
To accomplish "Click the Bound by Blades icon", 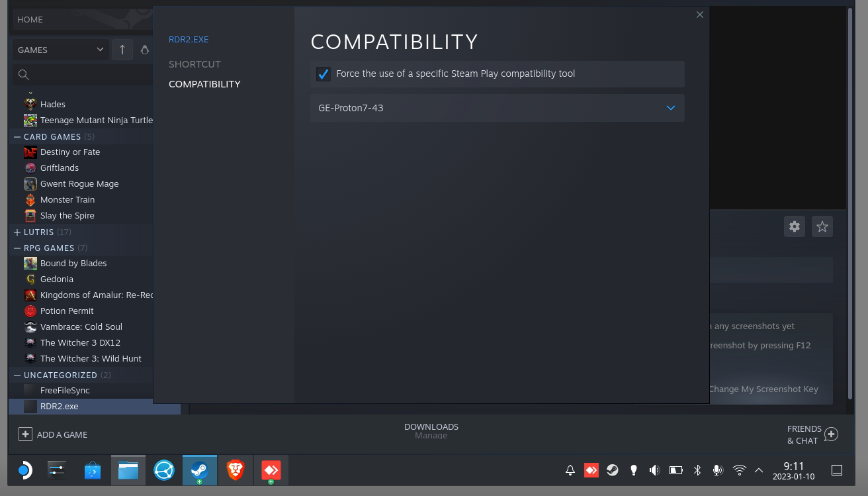I will (x=30, y=264).
